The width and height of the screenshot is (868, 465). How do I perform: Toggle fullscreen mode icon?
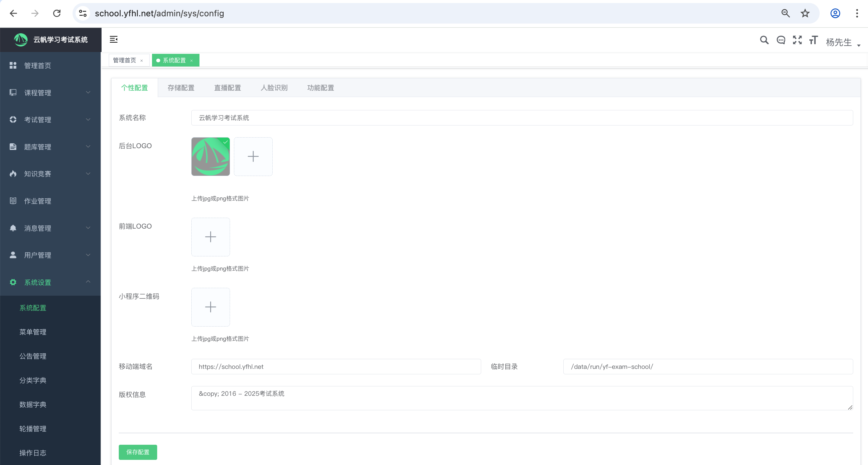point(797,40)
